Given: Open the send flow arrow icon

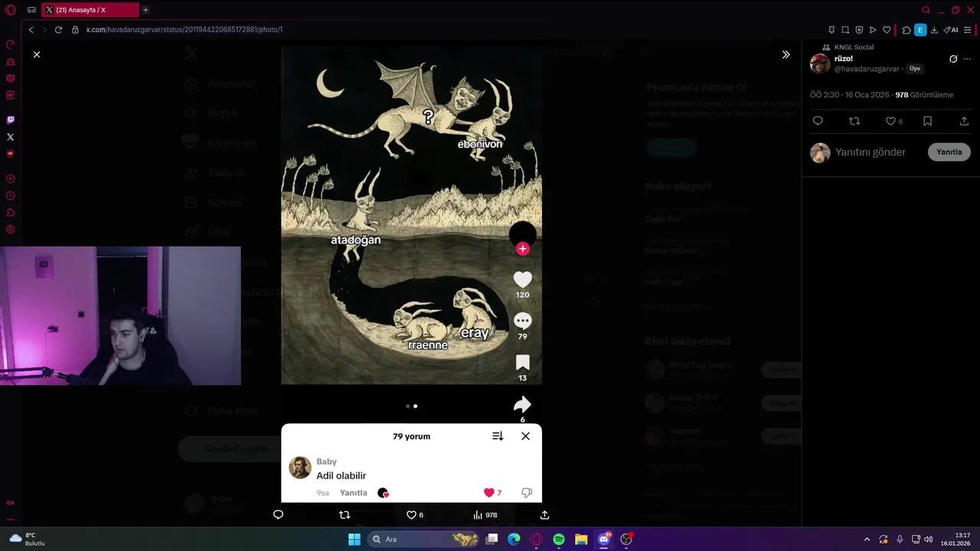Looking at the screenshot, I should [873, 30].
